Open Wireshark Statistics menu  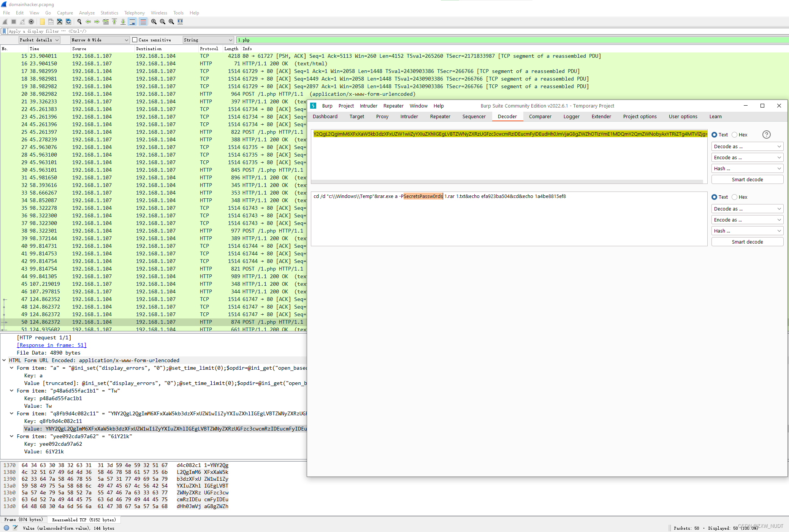tap(109, 13)
